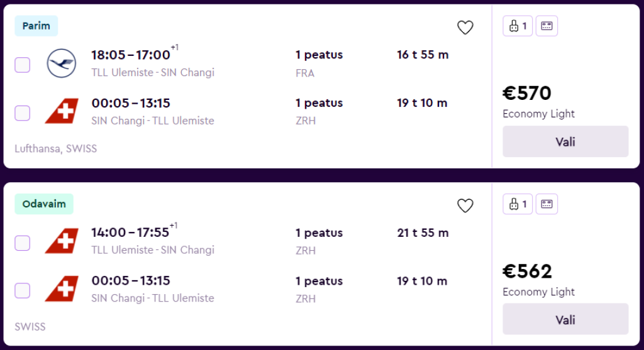
Task: Click the Lufthansa, SWISS airlines text
Action: tap(56, 149)
